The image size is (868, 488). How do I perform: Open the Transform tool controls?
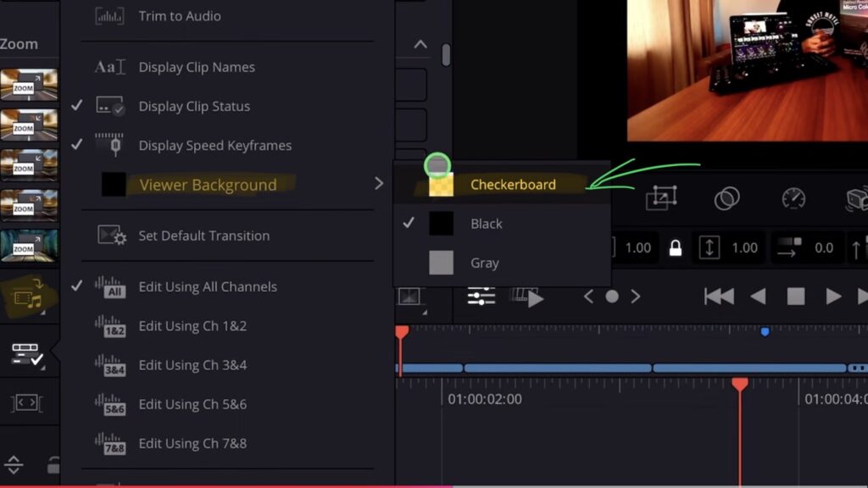662,196
